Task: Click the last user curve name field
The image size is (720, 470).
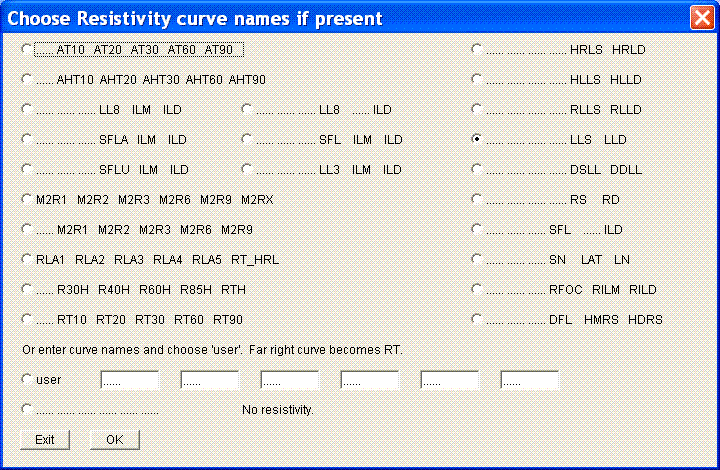Action: pyautogui.click(x=529, y=380)
